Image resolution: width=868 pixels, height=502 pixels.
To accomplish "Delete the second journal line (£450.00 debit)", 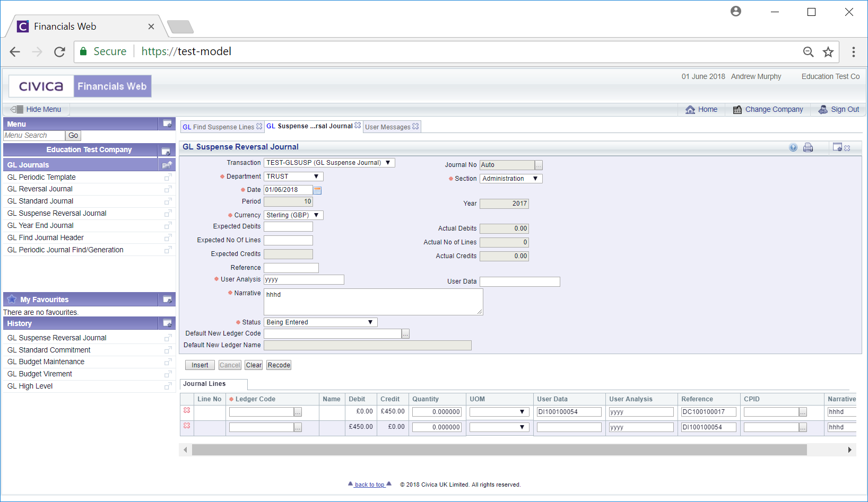I will [187, 426].
